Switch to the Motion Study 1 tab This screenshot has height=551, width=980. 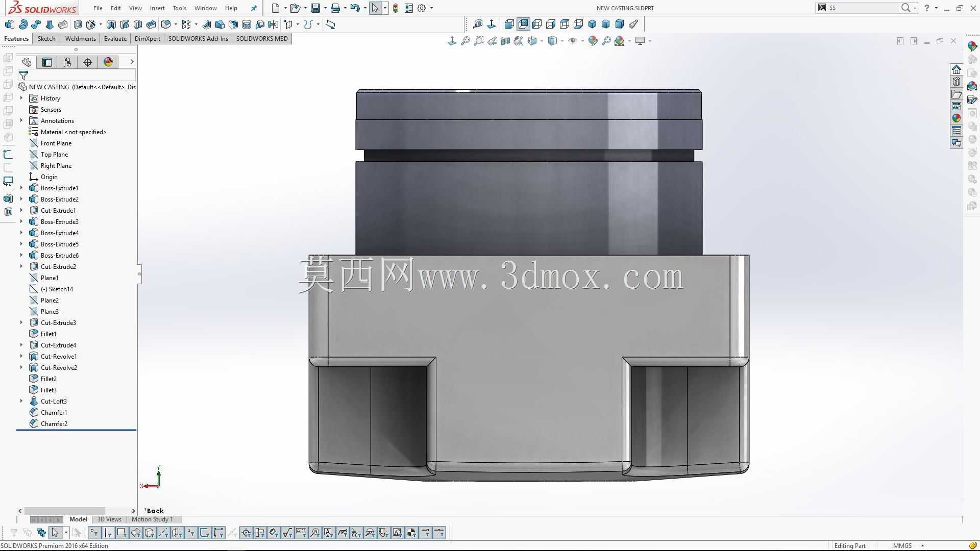(x=152, y=519)
